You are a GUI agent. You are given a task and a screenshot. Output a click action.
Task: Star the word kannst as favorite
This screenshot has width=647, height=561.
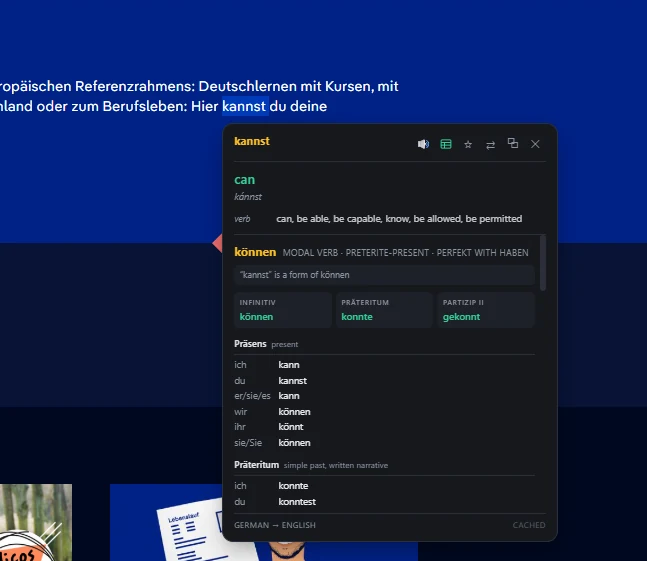pyautogui.click(x=468, y=144)
